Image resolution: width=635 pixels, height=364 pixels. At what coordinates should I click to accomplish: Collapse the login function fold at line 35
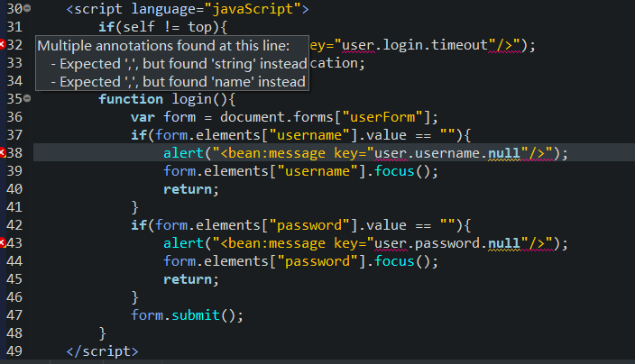coord(27,98)
